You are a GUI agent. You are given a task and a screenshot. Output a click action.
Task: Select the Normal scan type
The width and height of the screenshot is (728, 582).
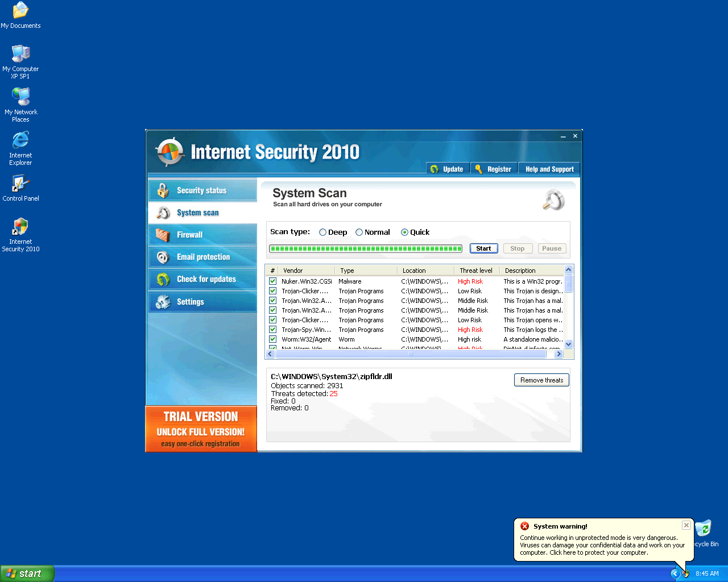359,232
